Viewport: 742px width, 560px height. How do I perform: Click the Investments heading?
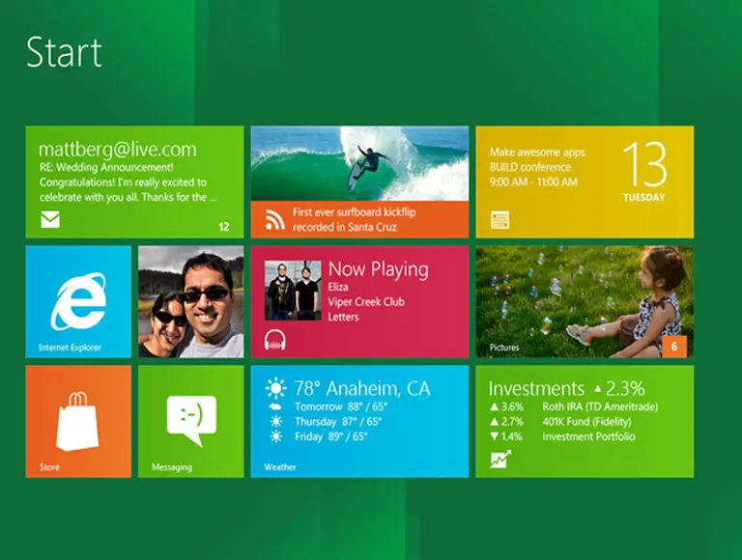536,389
